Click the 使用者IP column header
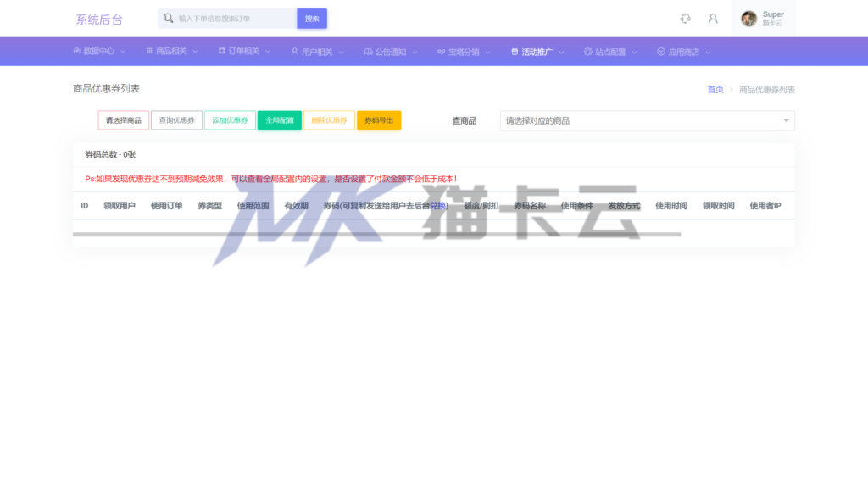Image resolution: width=868 pixels, height=494 pixels. click(x=765, y=206)
